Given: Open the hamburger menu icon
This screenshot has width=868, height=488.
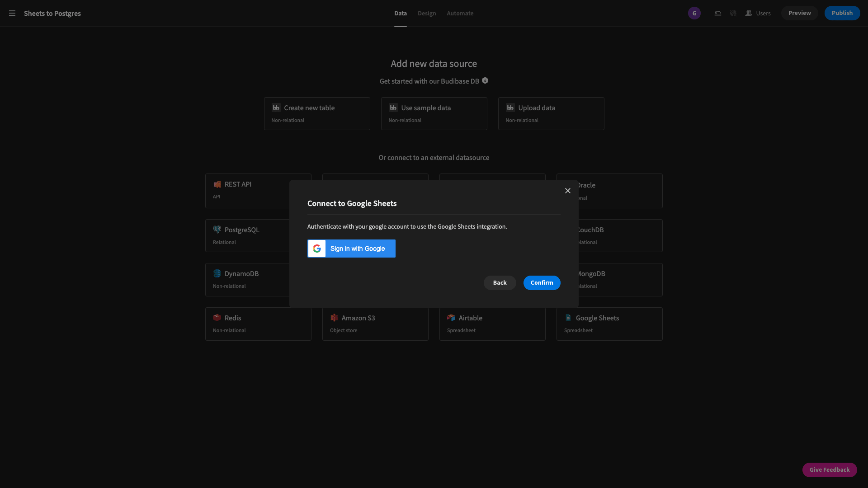Looking at the screenshot, I should (x=12, y=13).
